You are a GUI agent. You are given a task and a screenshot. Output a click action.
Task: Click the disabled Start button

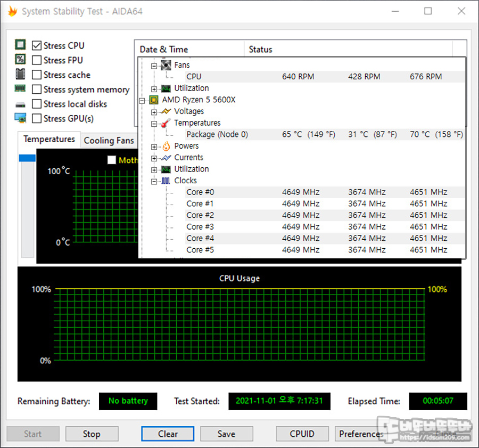pyautogui.click(x=33, y=434)
